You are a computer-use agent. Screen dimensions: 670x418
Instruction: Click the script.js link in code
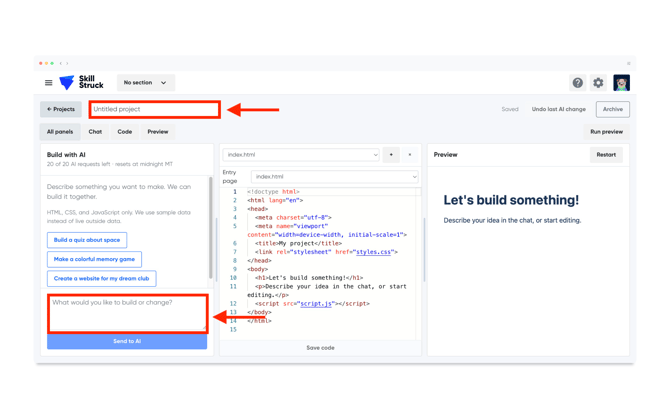316,303
